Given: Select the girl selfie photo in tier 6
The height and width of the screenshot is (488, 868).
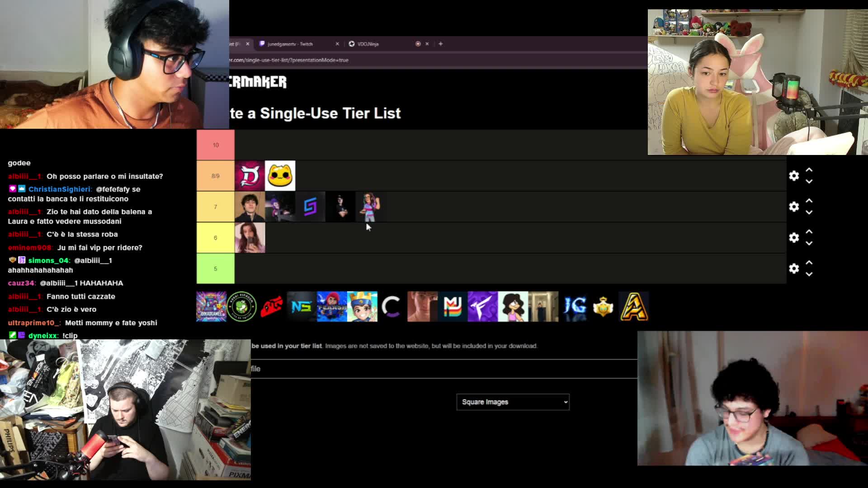Looking at the screenshot, I should coord(250,238).
